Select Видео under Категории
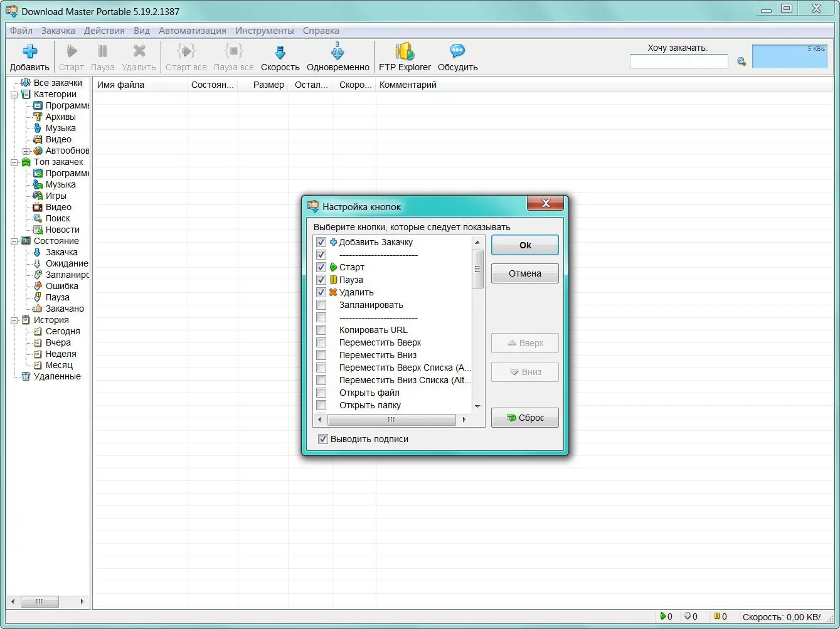 click(x=58, y=139)
